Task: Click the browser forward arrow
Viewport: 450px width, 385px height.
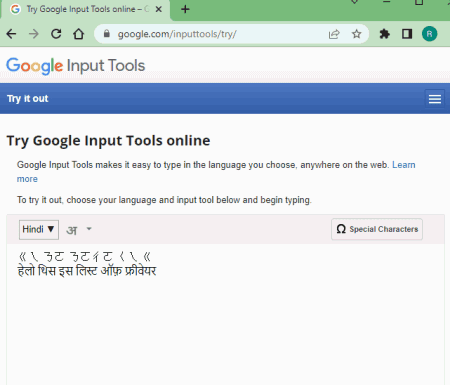Action: click(34, 34)
